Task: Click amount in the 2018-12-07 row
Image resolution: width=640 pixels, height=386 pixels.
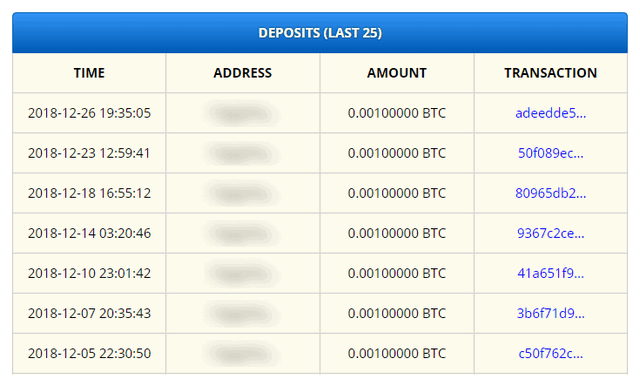Action: click(x=397, y=313)
